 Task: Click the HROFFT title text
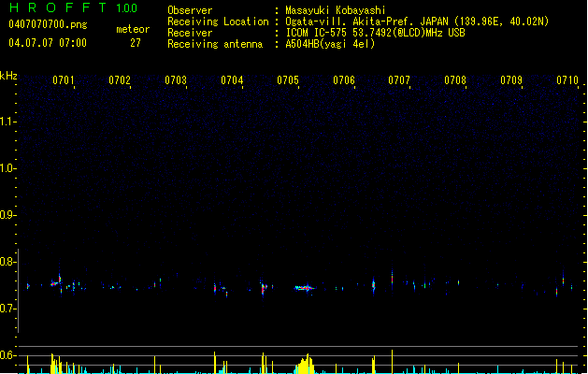tap(58, 7)
